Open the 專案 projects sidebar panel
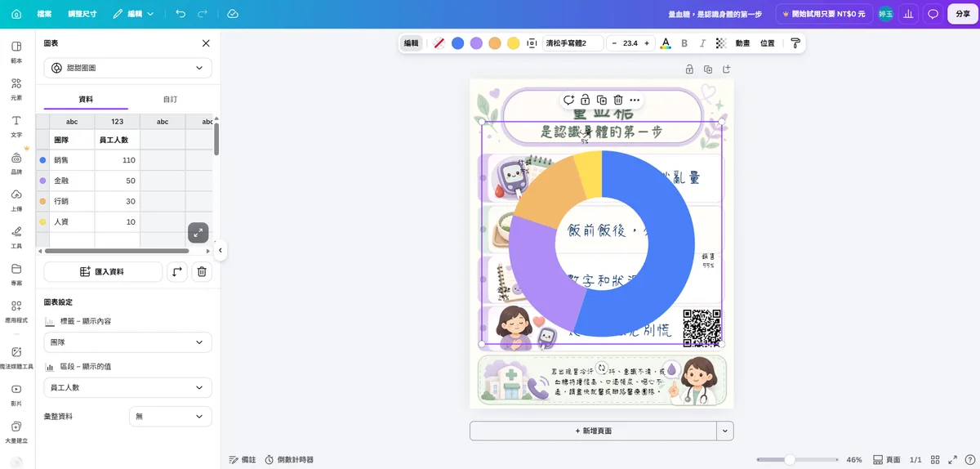The image size is (980, 469). pos(16,275)
